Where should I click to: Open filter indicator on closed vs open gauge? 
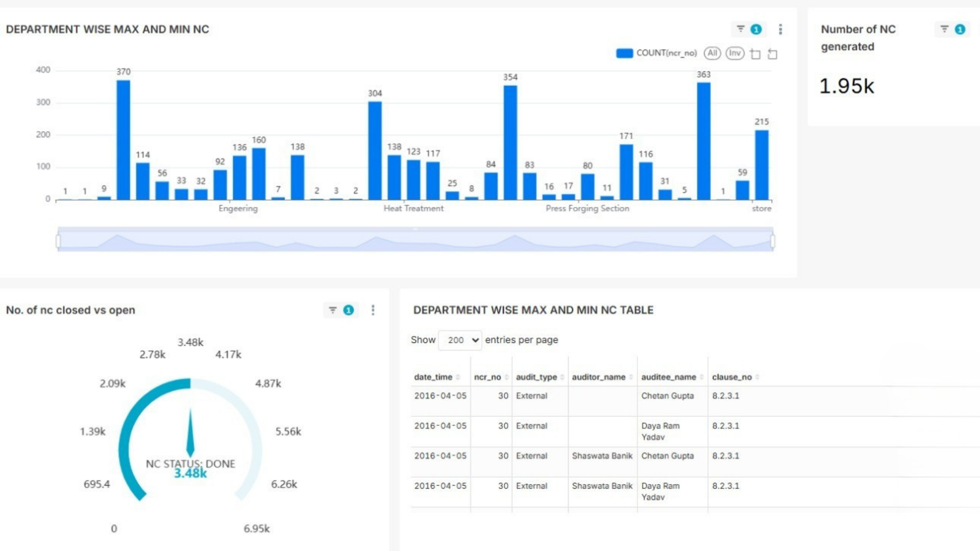point(341,310)
